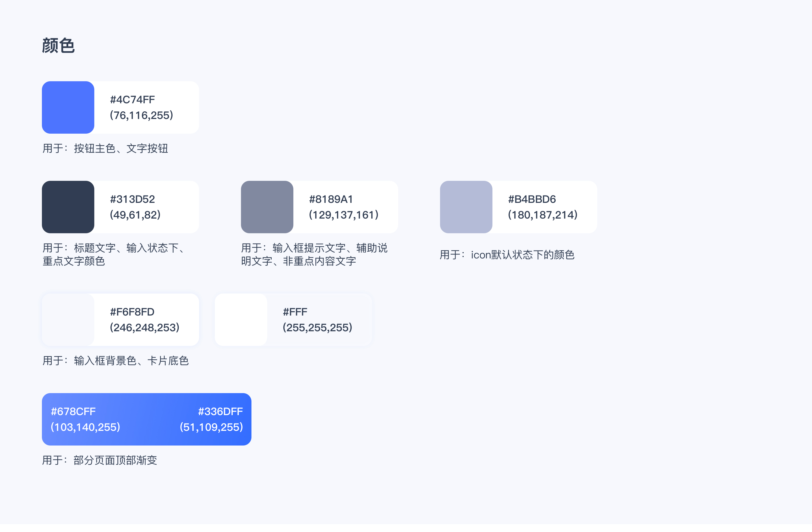Select the light #B4BBD6 swatch

point(466,207)
